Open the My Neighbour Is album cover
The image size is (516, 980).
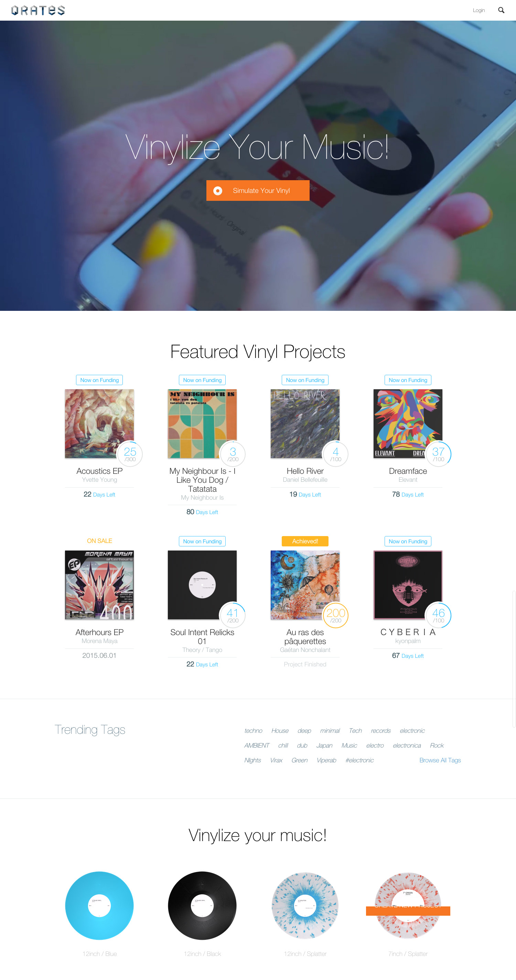pos(202,423)
